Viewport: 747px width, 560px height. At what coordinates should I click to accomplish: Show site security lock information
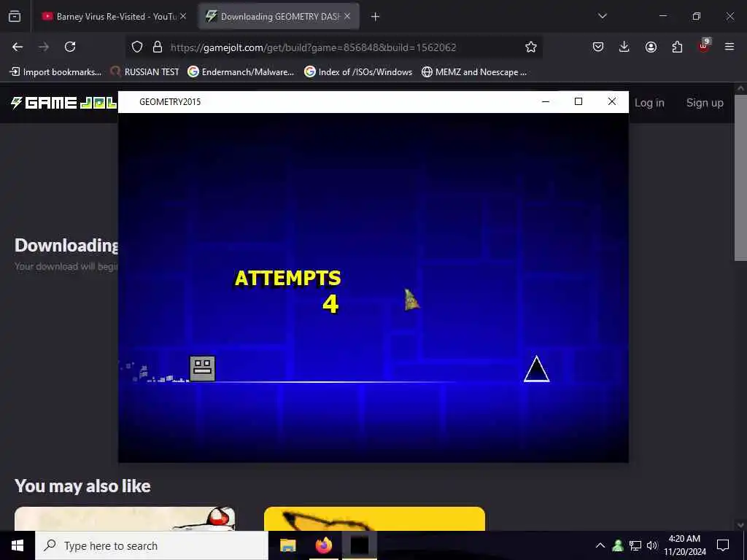[158, 47]
